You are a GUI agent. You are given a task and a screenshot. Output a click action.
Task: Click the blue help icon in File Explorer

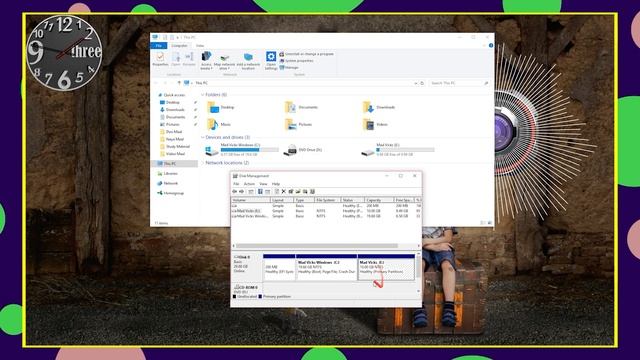click(491, 45)
